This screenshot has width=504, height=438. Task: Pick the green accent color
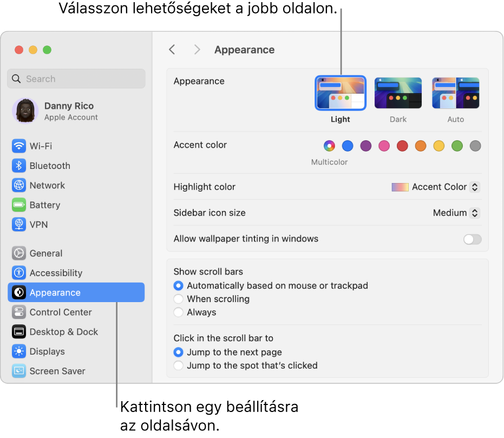(457, 146)
